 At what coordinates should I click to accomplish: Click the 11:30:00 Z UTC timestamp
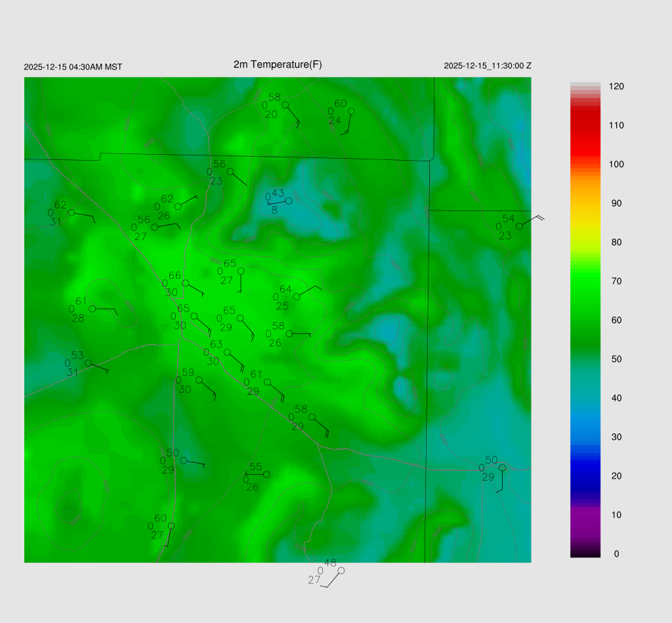click(488, 66)
